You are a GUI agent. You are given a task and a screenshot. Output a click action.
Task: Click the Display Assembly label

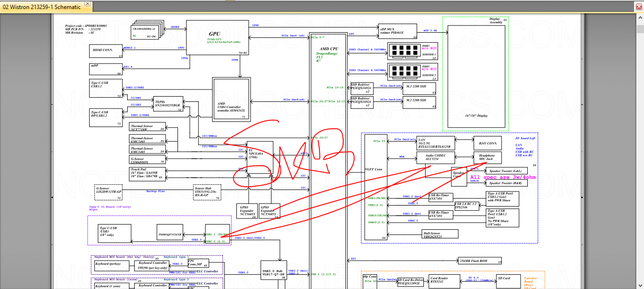(496, 21)
